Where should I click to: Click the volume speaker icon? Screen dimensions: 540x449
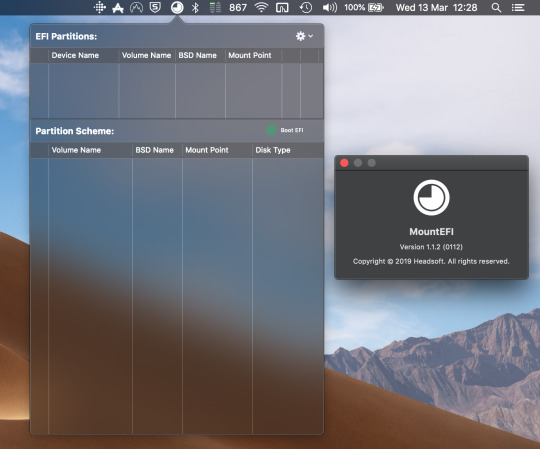pyautogui.click(x=330, y=8)
